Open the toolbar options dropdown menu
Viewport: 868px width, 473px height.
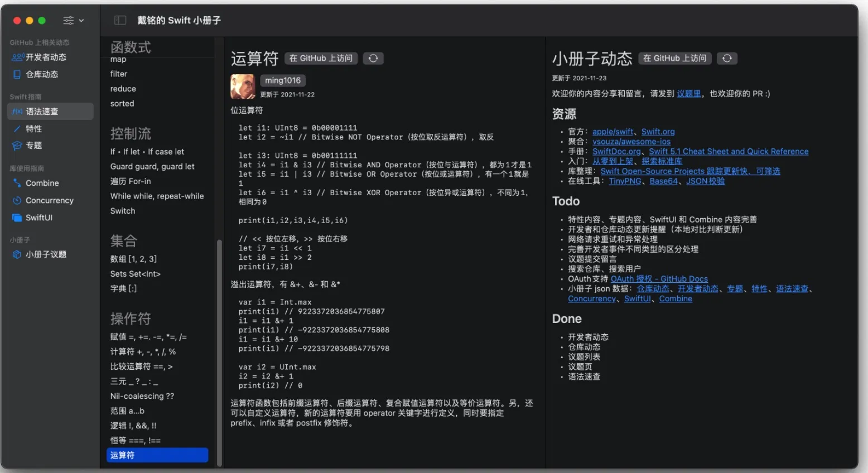(x=73, y=21)
